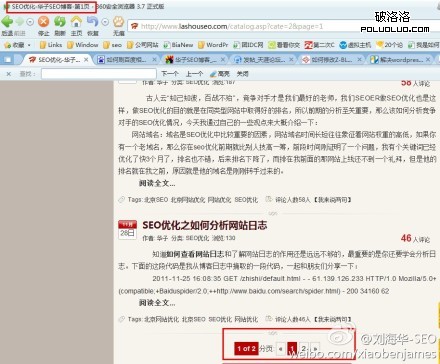This screenshot has height=364, width=440.
Task: Refresh the page with the green refresh icon
Action: point(60,22)
